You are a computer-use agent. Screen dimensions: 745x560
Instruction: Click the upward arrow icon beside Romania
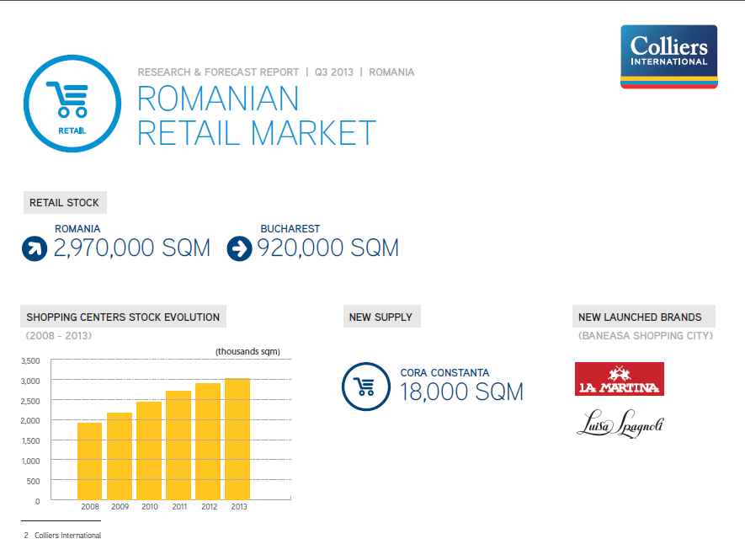click(35, 248)
